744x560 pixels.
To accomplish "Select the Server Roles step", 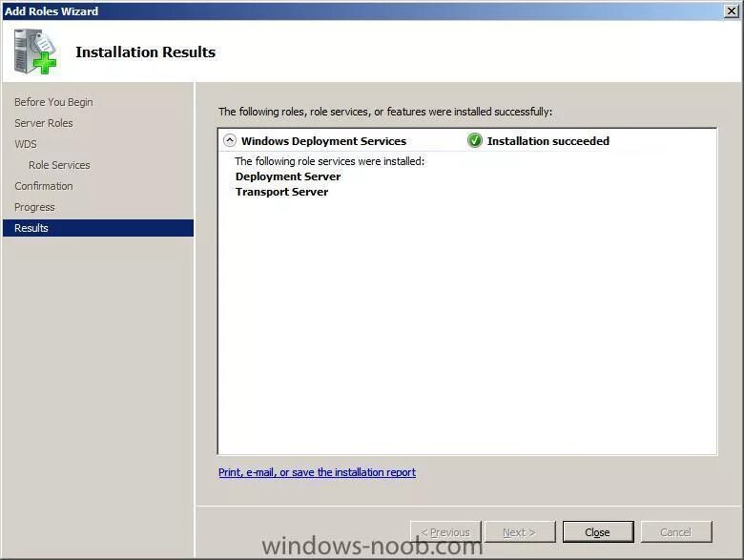I will (44, 123).
